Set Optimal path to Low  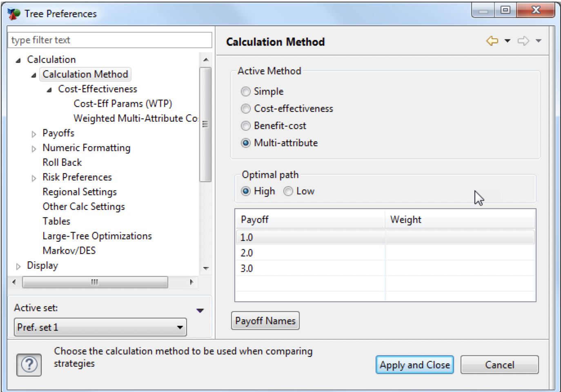coord(288,191)
